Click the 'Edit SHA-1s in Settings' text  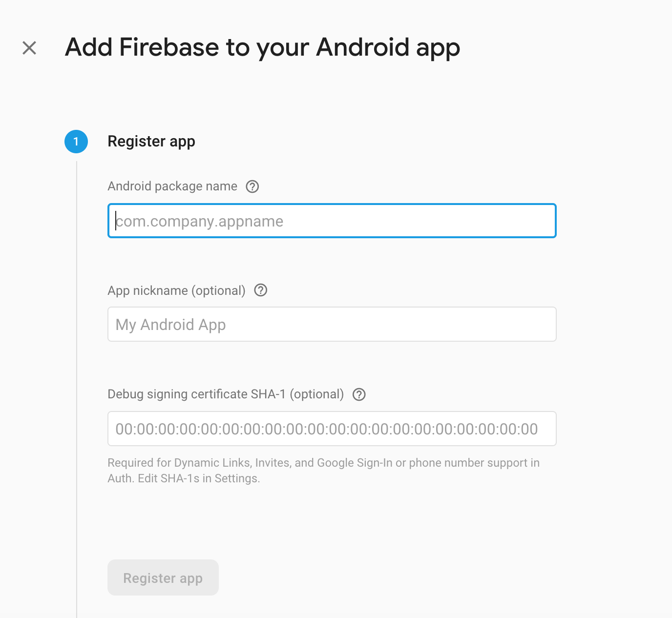coord(199,478)
